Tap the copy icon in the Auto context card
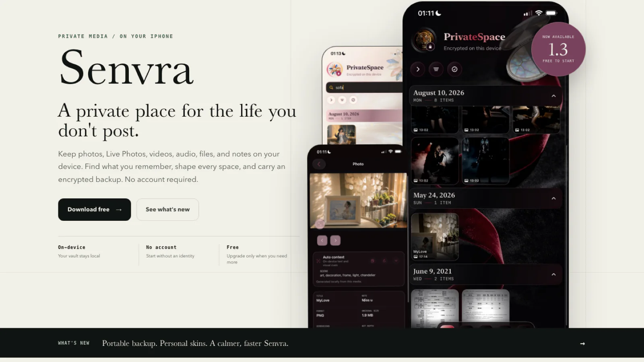Image resolution: width=644 pixels, height=362 pixels. [x=372, y=261]
